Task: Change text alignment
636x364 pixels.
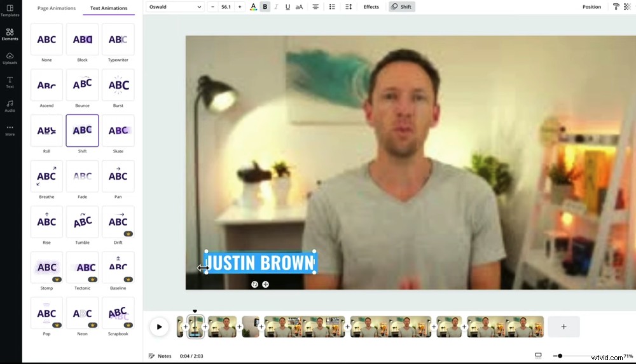Action: pyautogui.click(x=315, y=7)
